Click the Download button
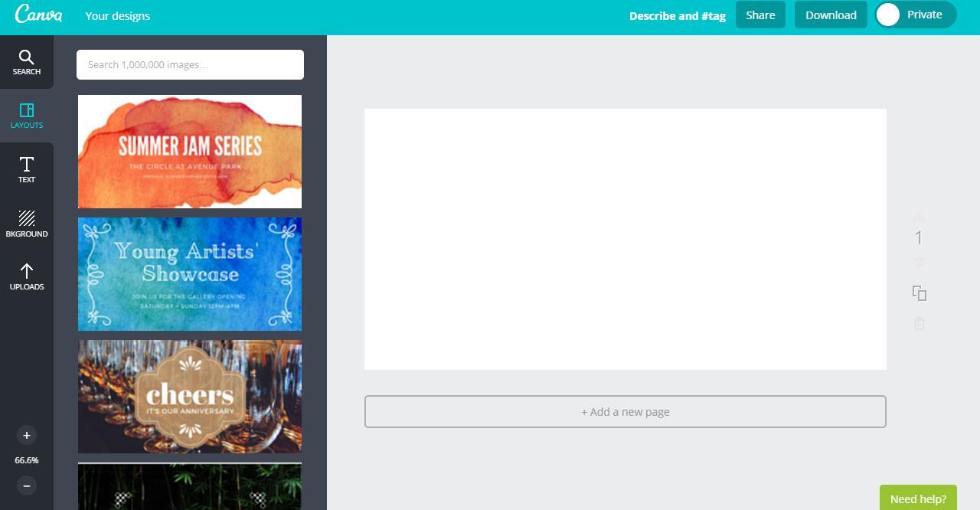This screenshot has height=510, width=980. point(831,15)
